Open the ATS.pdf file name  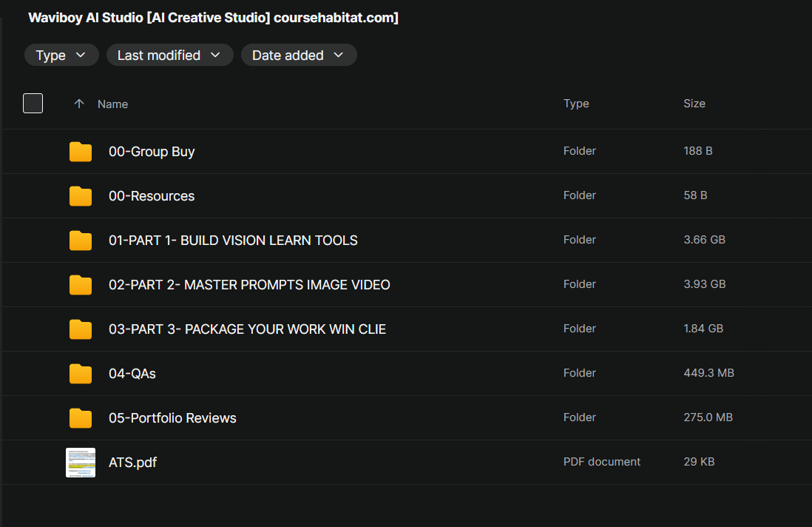(132, 463)
